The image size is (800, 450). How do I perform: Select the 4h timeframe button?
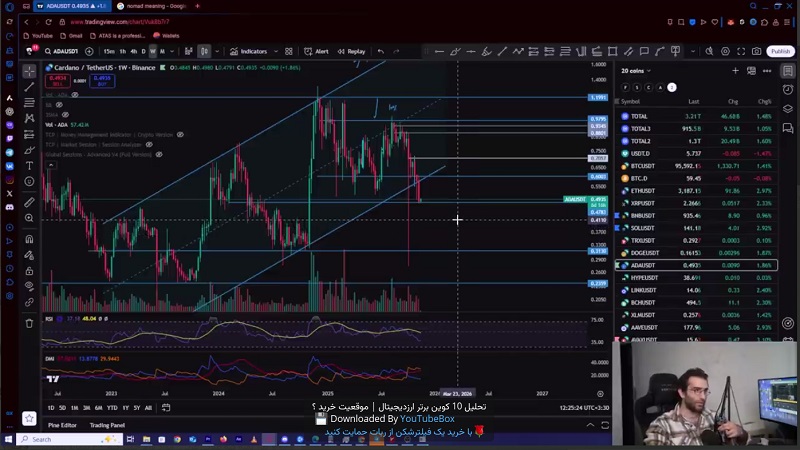click(133, 51)
